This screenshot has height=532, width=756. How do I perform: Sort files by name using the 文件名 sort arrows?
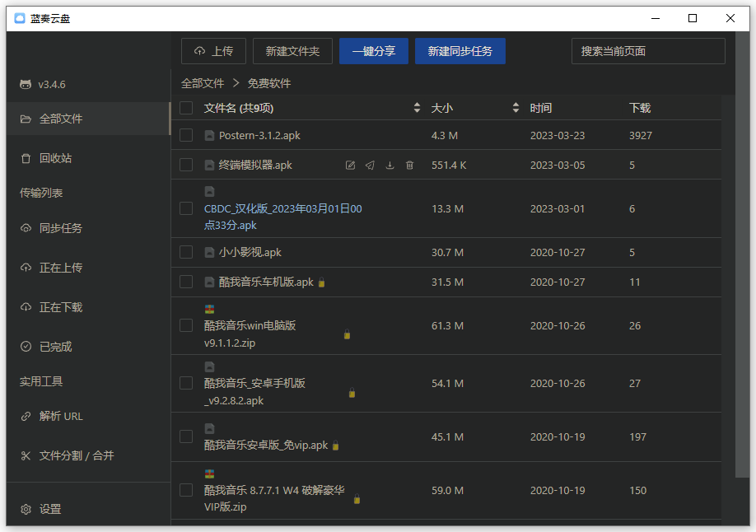tap(417, 108)
